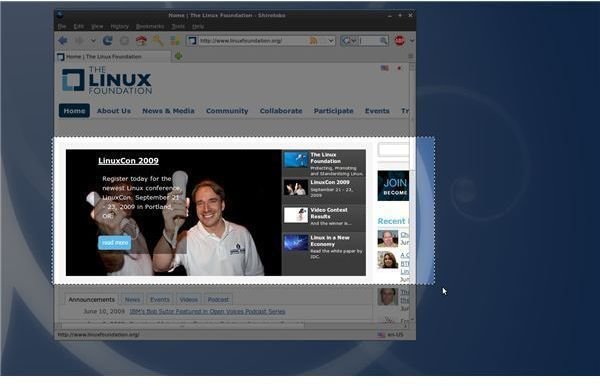Click the yellow wand toolbar icon
This screenshot has width=600, height=386.
(158, 40)
